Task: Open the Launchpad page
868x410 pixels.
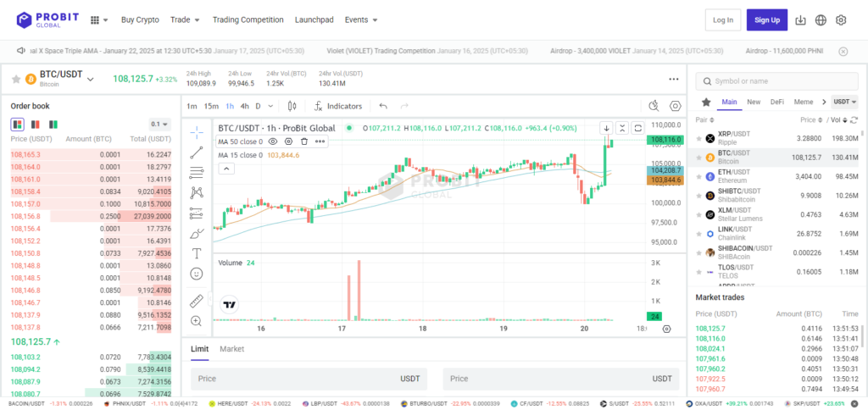Action: click(x=314, y=20)
